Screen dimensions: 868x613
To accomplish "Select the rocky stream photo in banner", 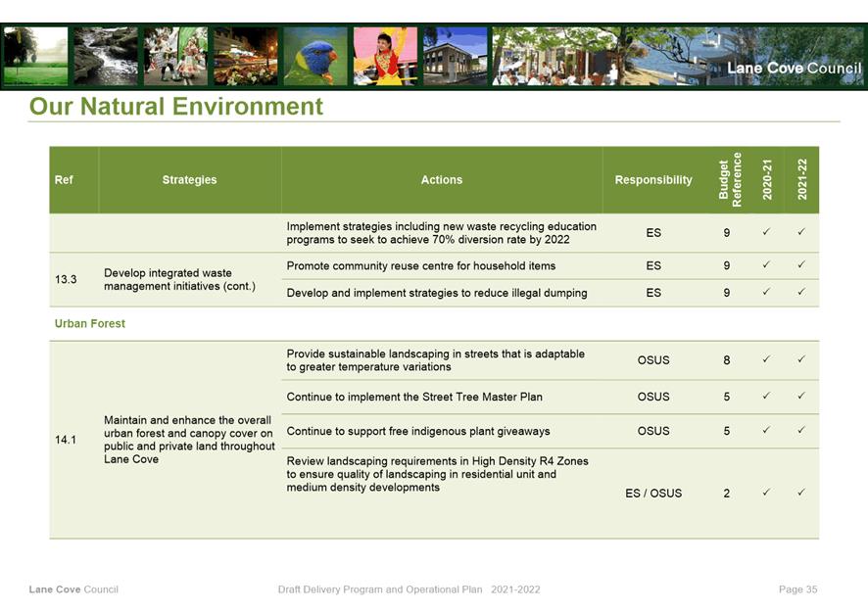I will pos(106,56).
